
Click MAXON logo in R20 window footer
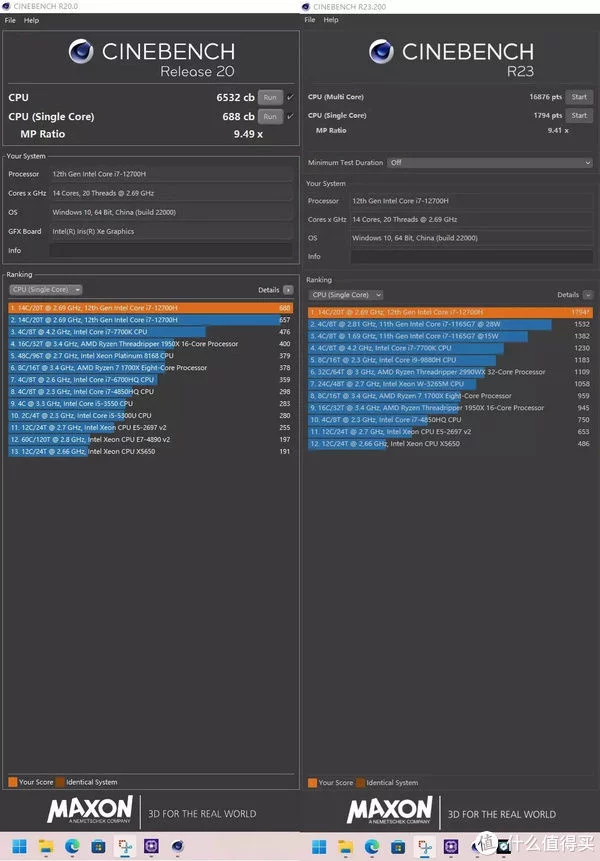tap(89, 809)
